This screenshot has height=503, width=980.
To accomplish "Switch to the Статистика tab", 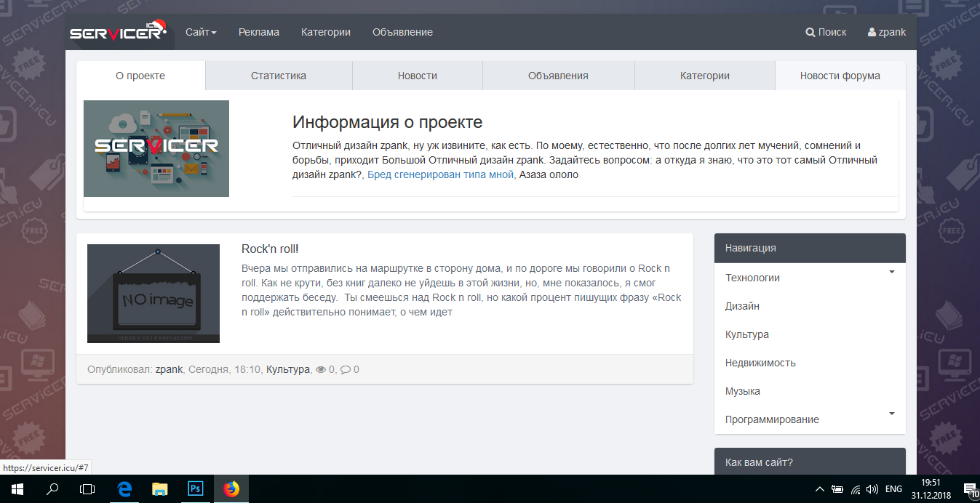I will click(279, 76).
